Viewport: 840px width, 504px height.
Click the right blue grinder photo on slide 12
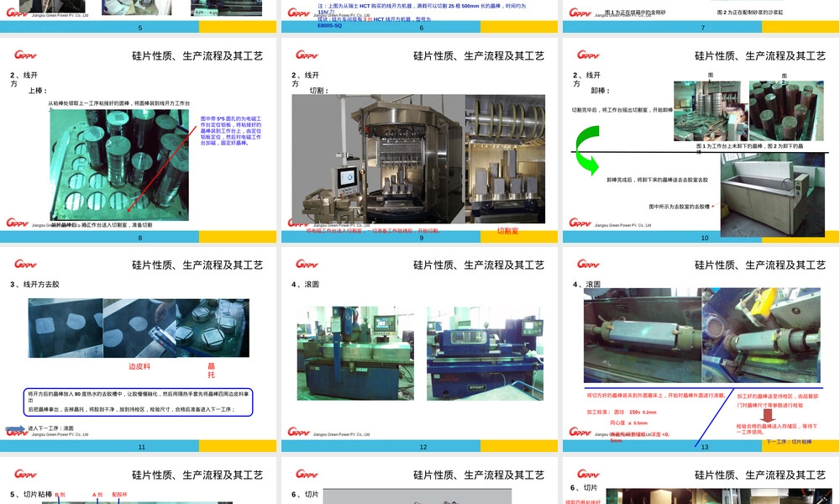(x=485, y=354)
